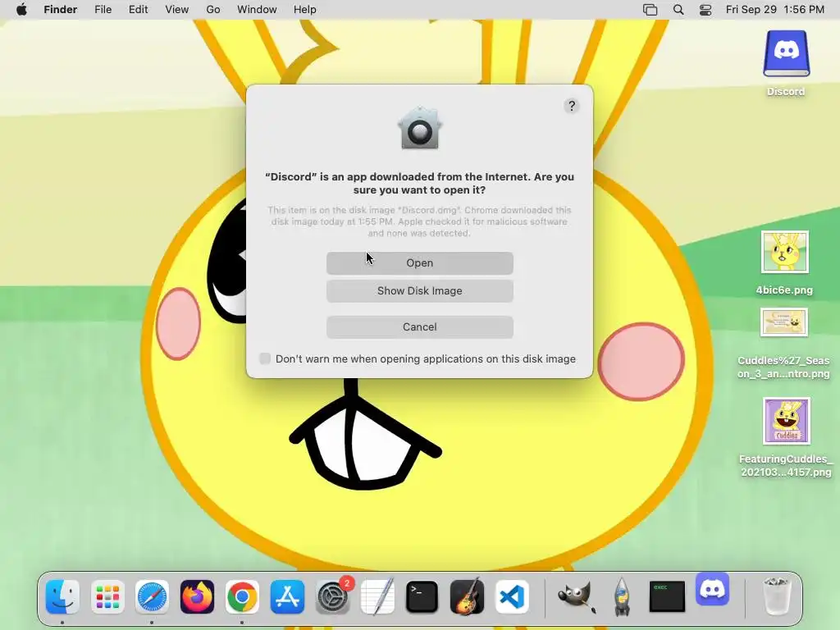Launch Launchpad from the Dock
Viewport: 840px width, 630px height.
click(107, 596)
